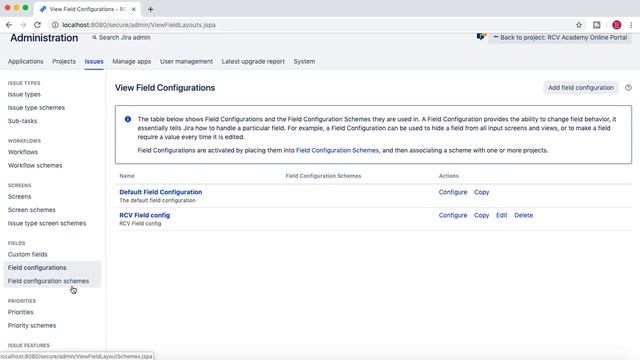
Task: Close the View Field Configurations tab
Action: [133, 9]
